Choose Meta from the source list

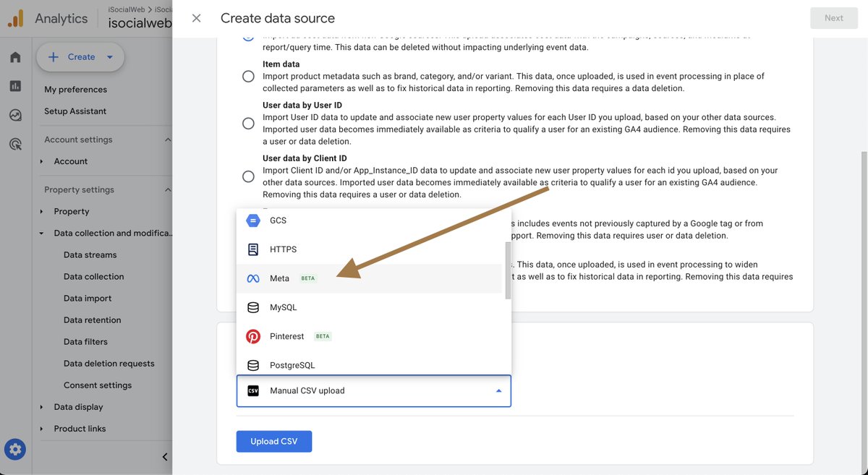(x=370, y=278)
